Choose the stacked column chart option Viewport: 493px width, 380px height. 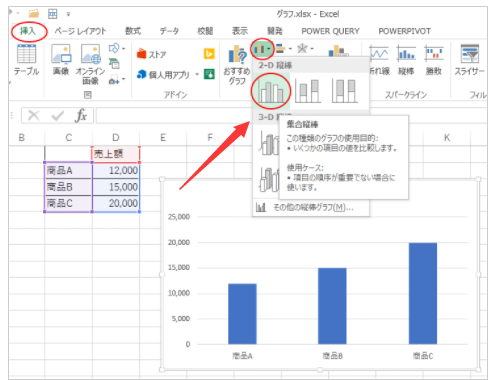[308, 91]
